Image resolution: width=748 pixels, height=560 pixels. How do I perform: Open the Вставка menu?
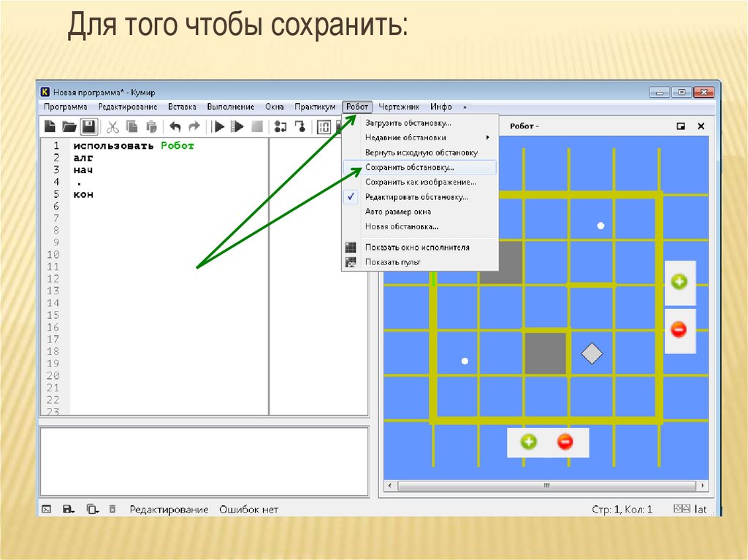coord(182,107)
